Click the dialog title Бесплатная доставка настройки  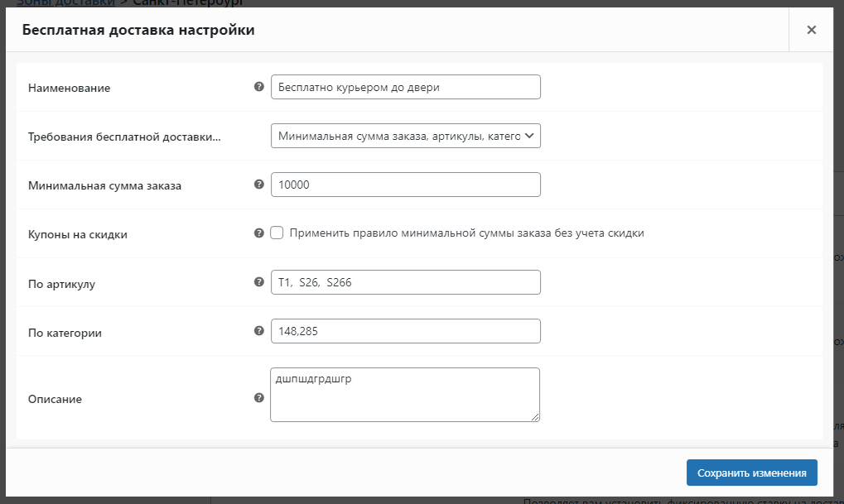click(x=138, y=30)
